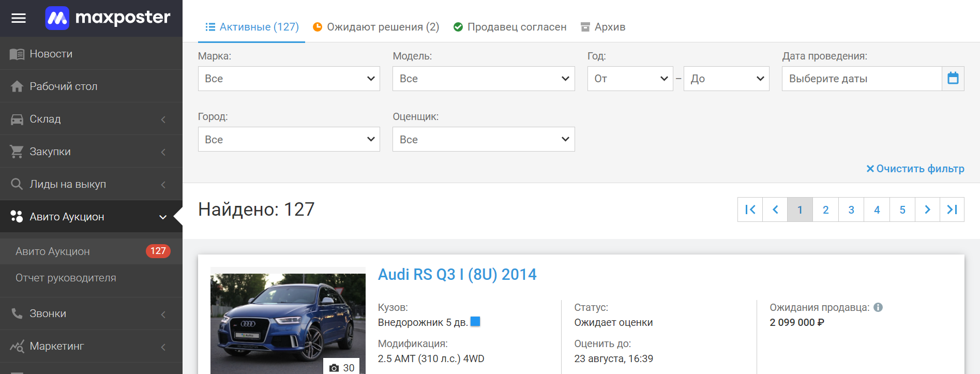
Task: Switch to Архив tab
Action: tap(603, 27)
